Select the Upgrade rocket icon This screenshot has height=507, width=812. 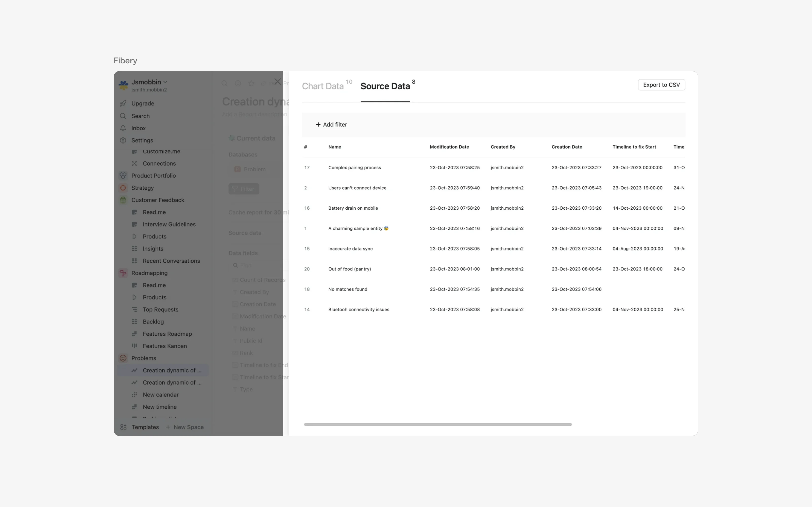[123, 103]
